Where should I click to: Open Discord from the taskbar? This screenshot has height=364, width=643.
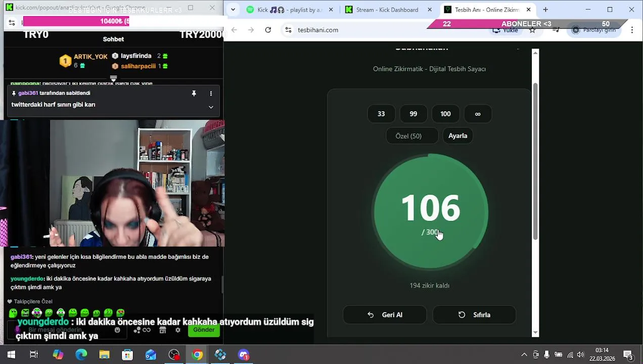click(x=244, y=355)
